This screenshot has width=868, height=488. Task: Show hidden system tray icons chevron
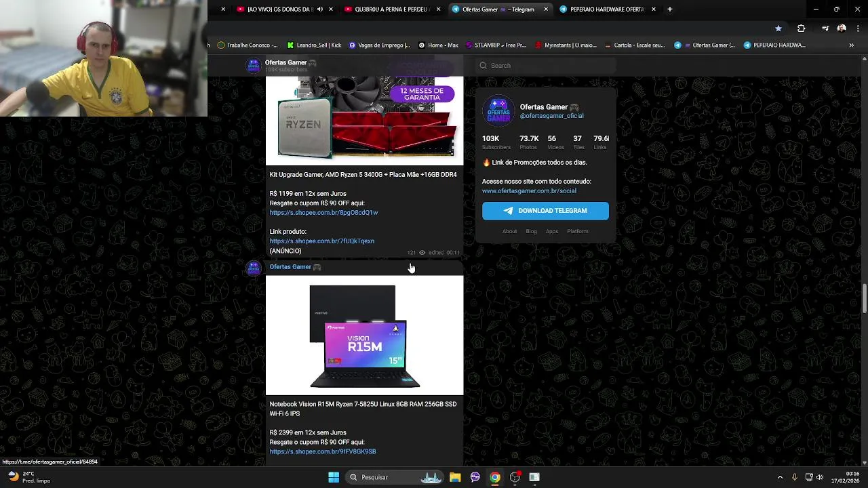tap(780, 477)
